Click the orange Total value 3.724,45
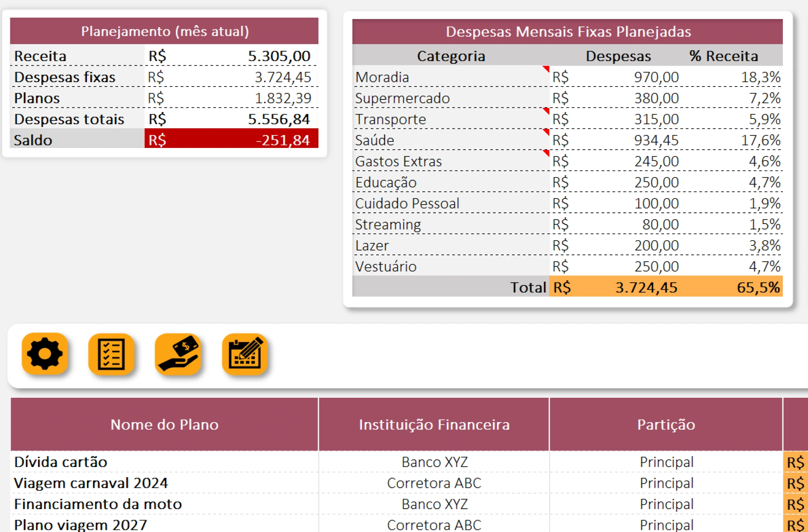Screen dimensions: 808x532 (x=646, y=287)
